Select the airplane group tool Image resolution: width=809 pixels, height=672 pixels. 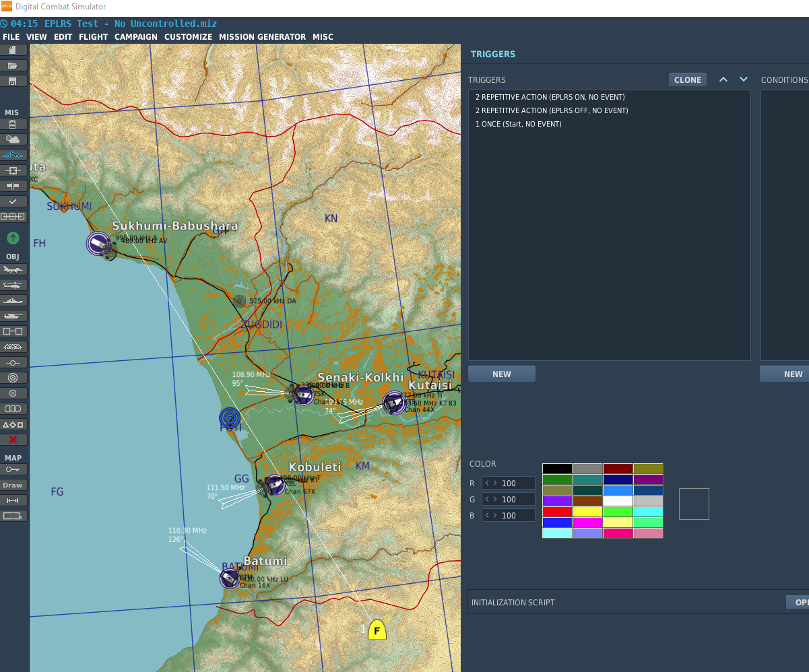pyautogui.click(x=13, y=269)
